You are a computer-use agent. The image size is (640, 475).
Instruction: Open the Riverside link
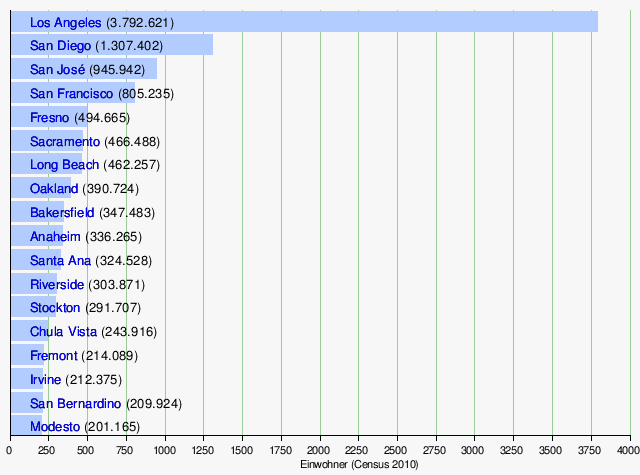click(x=57, y=284)
